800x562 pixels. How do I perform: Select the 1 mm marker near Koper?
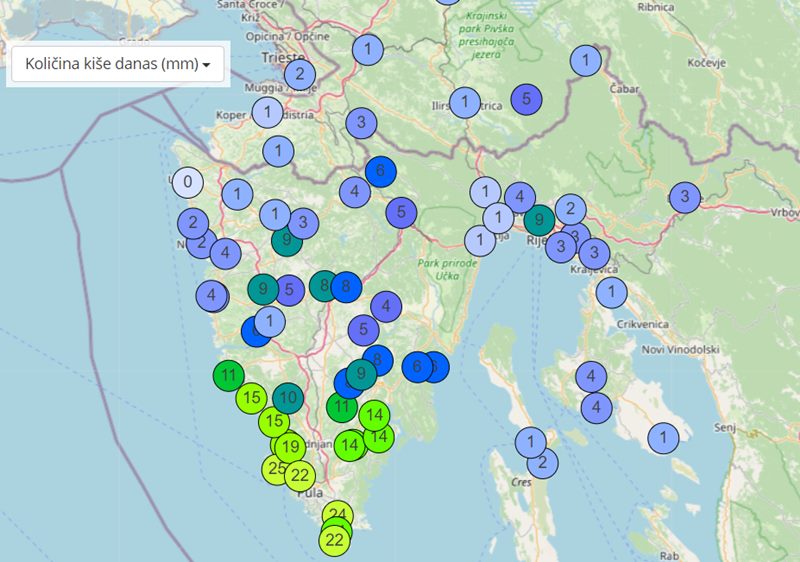(x=267, y=112)
